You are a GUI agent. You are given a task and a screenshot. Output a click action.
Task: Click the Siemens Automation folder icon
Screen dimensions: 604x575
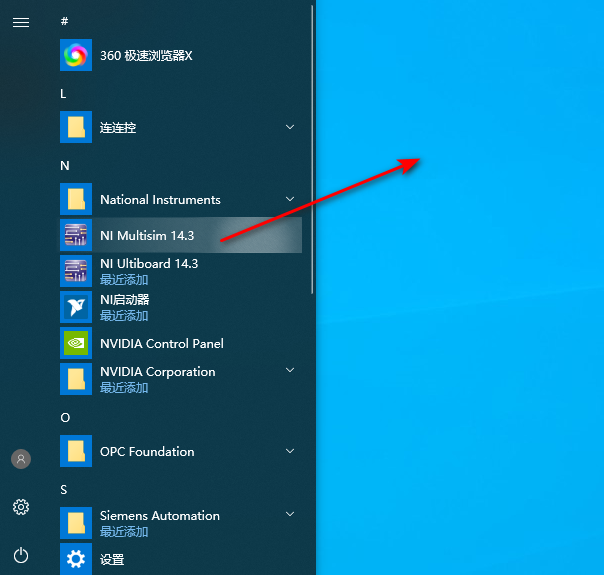(x=76, y=523)
